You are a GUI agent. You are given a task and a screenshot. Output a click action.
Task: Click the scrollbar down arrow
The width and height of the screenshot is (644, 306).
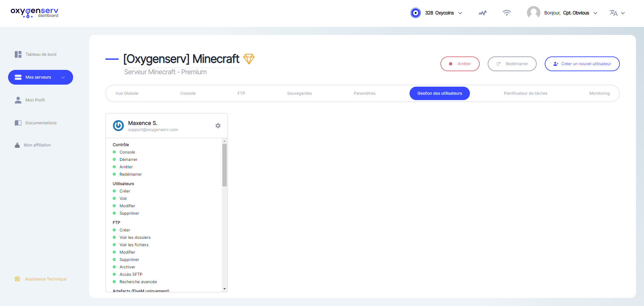[x=224, y=289]
